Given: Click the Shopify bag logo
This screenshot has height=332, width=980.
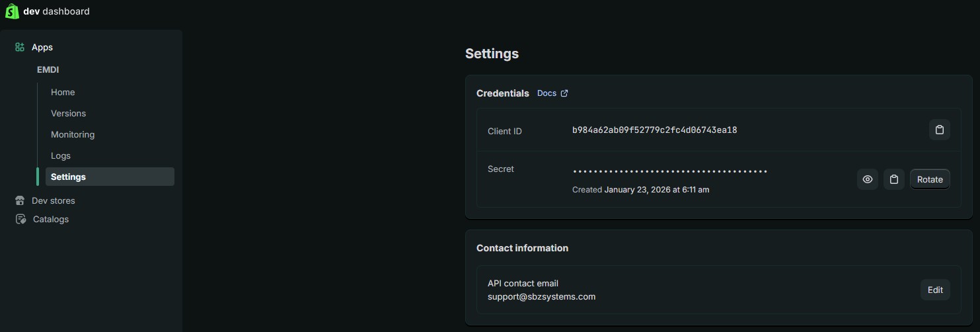Looking at the screenshot, I should click(12, 11).
